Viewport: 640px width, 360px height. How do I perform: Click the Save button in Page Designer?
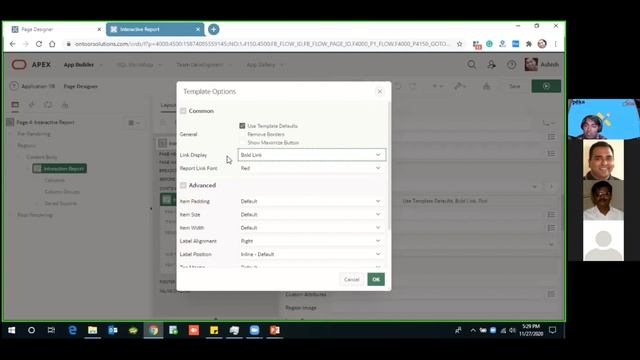tap(515, 86)
